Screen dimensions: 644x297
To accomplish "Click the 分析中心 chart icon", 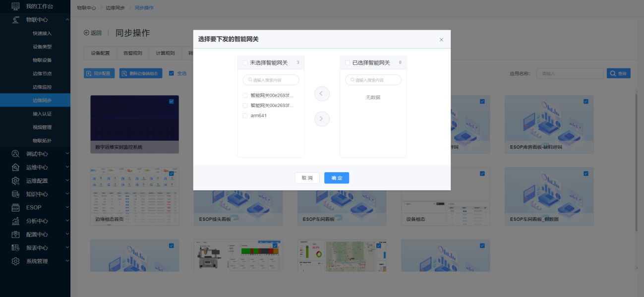I will pos(15,221).
